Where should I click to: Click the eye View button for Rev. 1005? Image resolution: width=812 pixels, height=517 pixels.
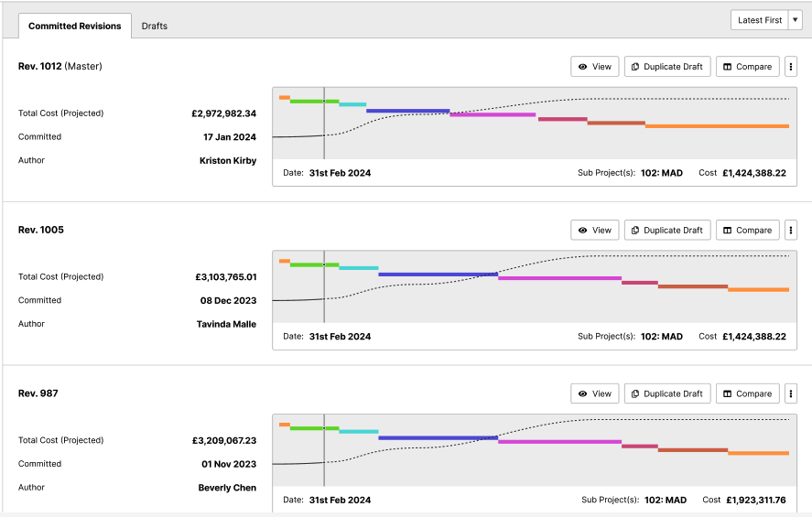[x=594, y=231]
